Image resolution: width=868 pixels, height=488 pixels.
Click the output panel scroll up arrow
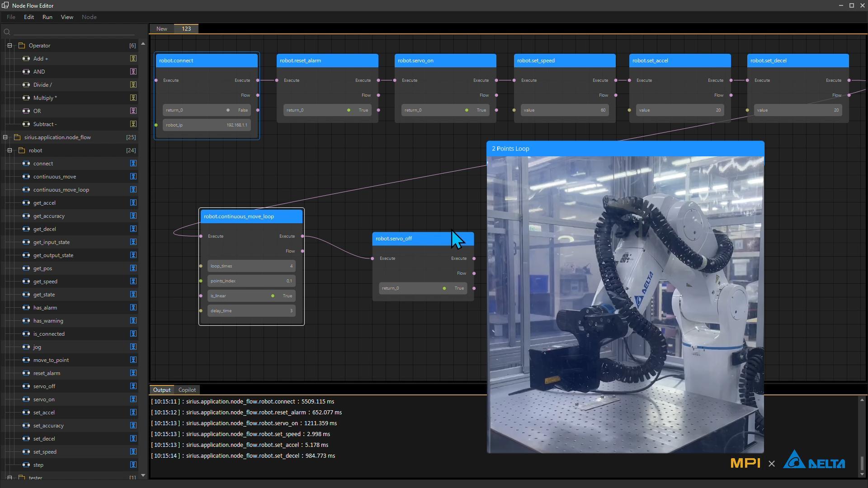point(862,400)
